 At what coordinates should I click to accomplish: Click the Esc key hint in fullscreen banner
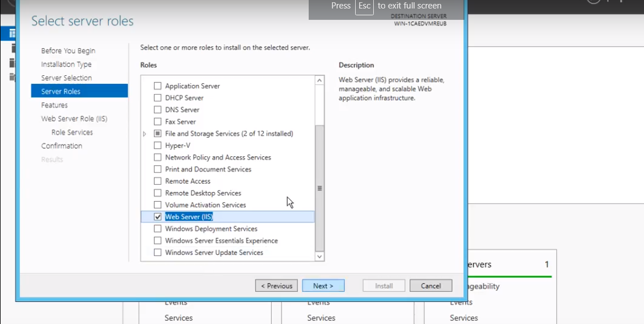pos(364,6)
